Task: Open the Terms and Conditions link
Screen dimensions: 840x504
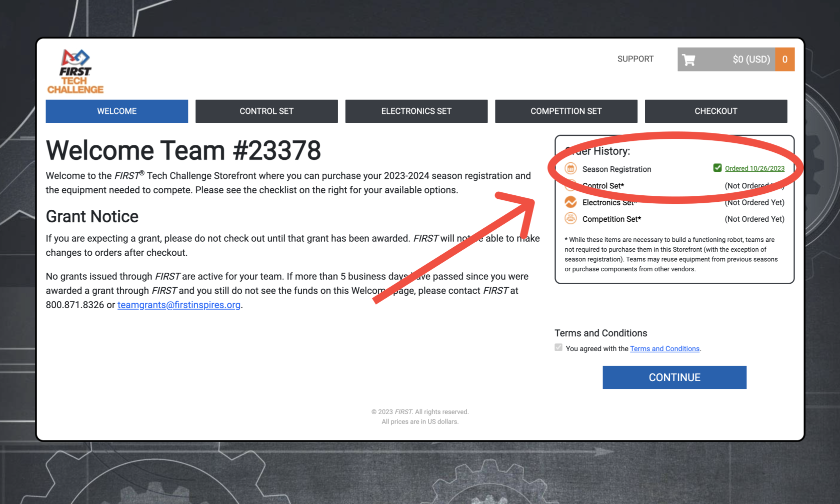Action: point(664,349)
